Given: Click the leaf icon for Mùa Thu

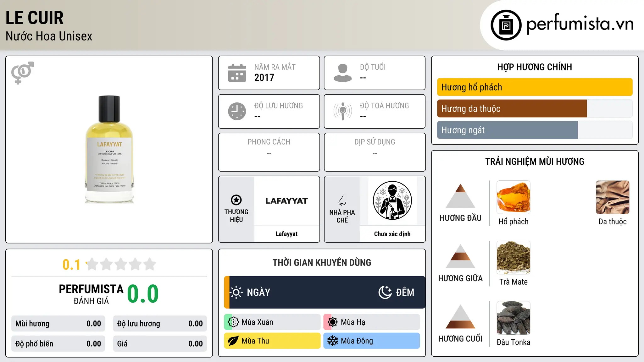Looking at the screenshot, I should (x=233, y=341).
